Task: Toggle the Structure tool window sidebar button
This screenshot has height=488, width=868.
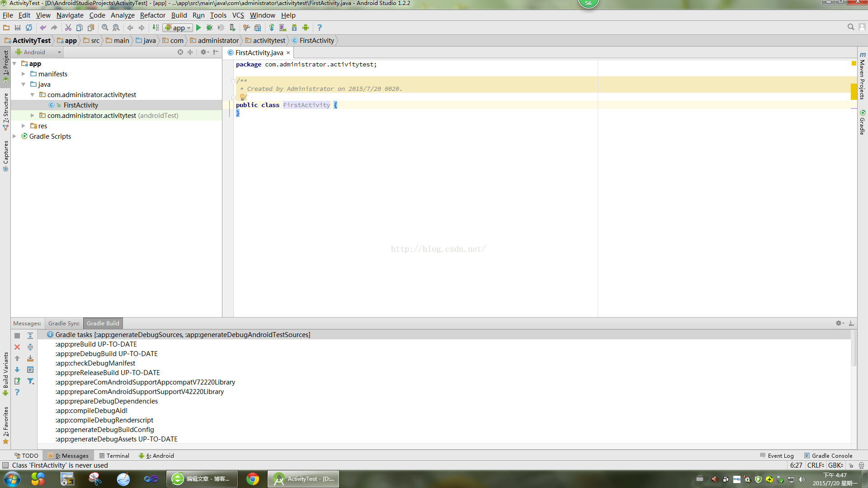Action: (x=5, y=112)
